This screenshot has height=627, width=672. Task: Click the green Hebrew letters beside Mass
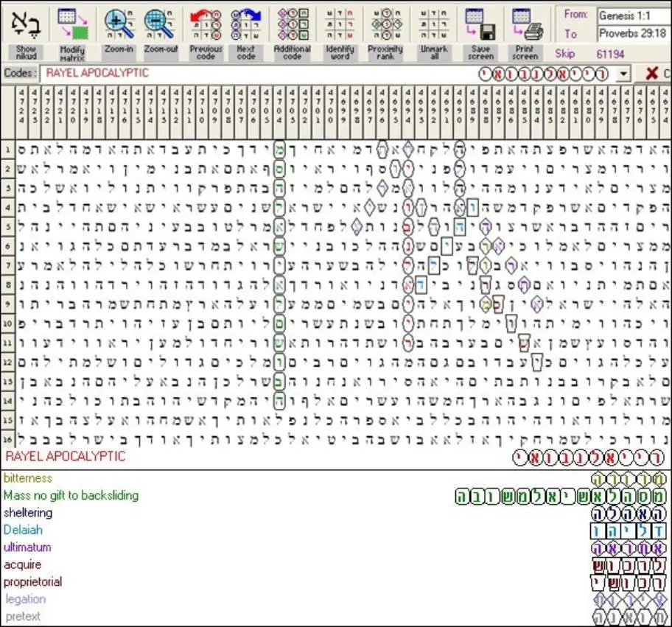pyautogui.click(x=561, y=497)
